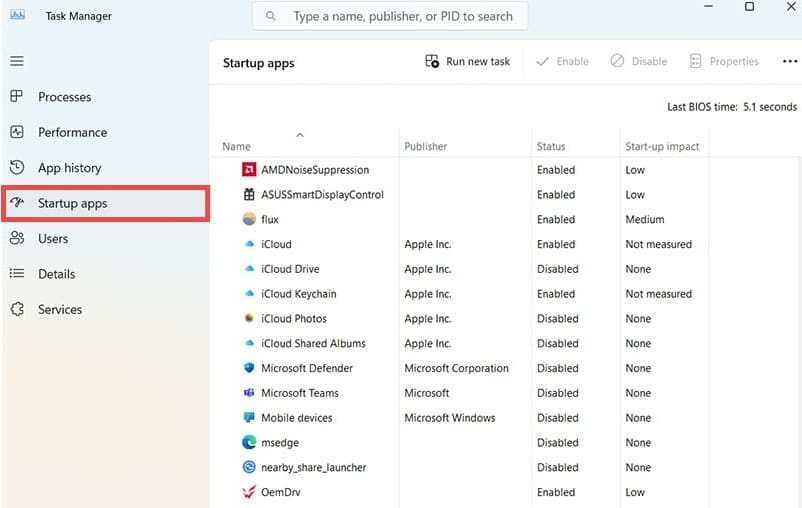Click Microsoft Windows publisher cell
The width and height of the screenshot is (802, 508).
point(450,418)
